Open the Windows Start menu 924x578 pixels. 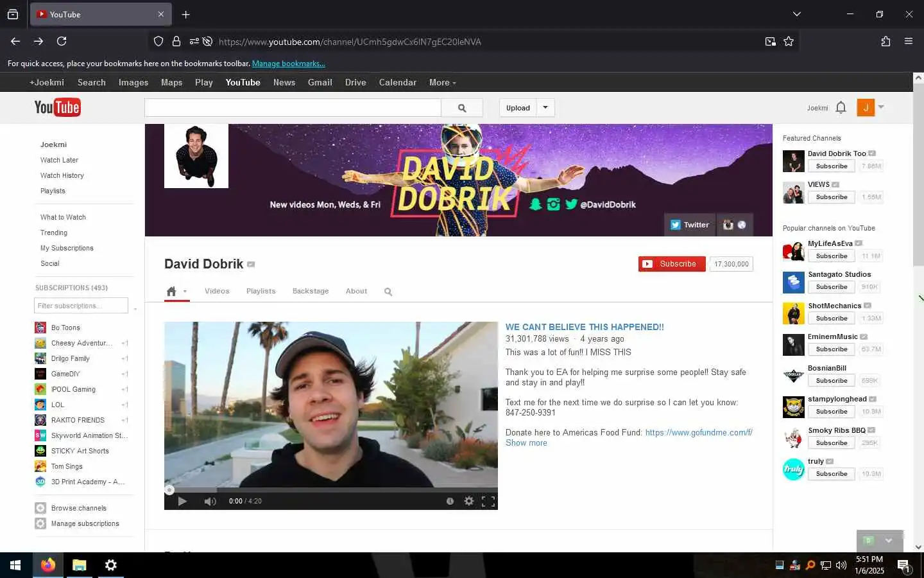point(15,565)
